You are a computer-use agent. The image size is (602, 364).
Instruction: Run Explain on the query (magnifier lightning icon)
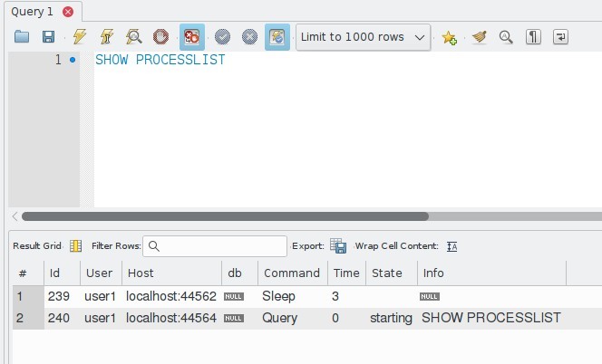[133, 37]
